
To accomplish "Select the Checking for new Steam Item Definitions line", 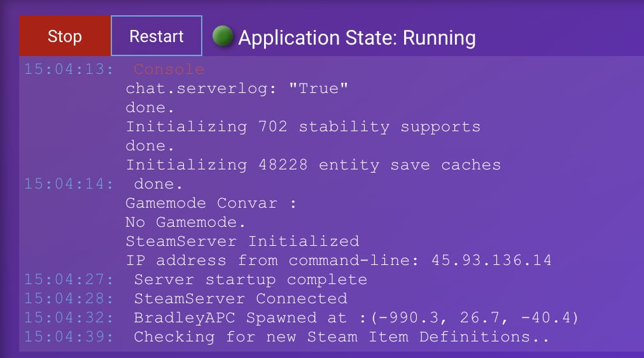I will [x=341, y=336].
